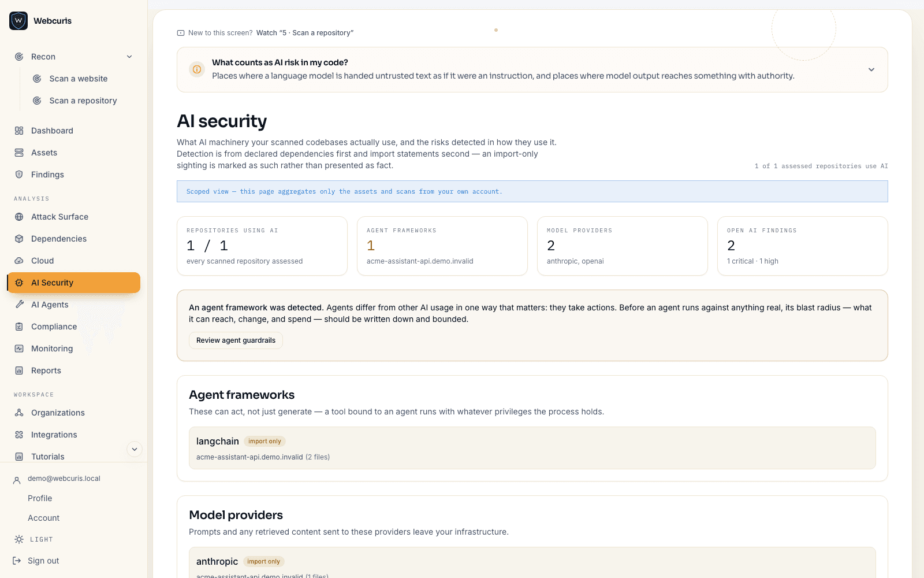Click Review agent guardrails button
Image resolution: width=924 pixels, height=578 pixels.
coord(236,340)
